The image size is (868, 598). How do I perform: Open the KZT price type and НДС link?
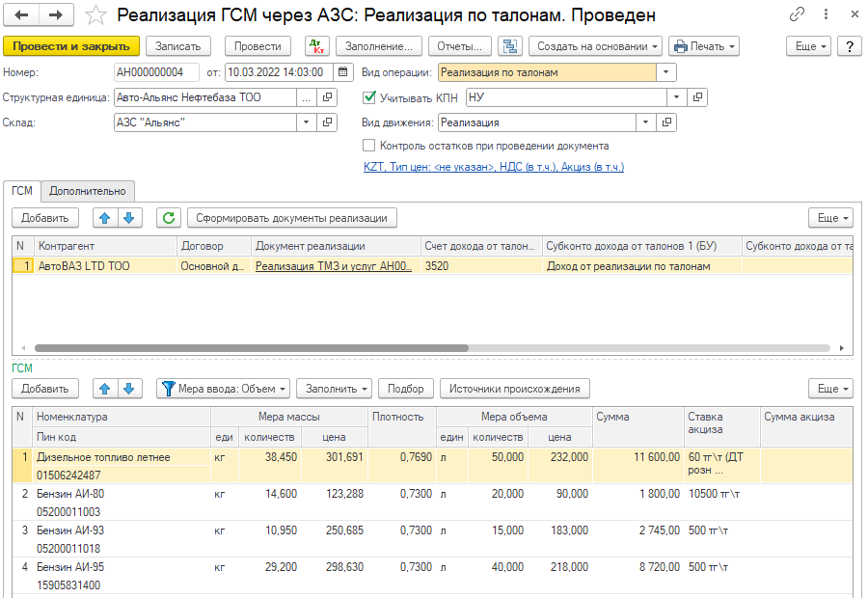click(493, 167)
